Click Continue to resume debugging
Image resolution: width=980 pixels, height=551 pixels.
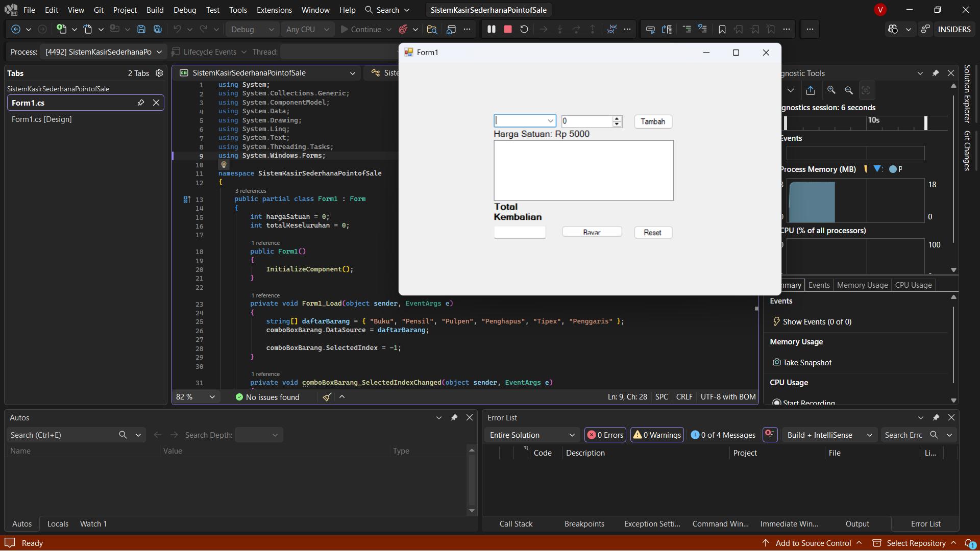click(361, 30)
